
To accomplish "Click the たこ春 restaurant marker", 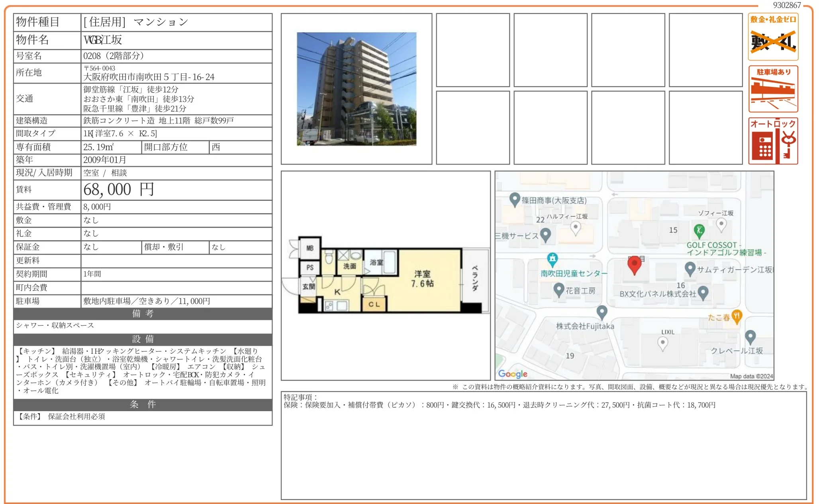I will [737, 317].
